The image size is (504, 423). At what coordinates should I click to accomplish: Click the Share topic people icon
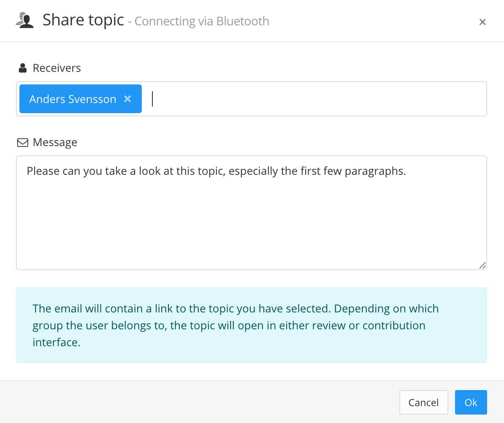[25, 19]
